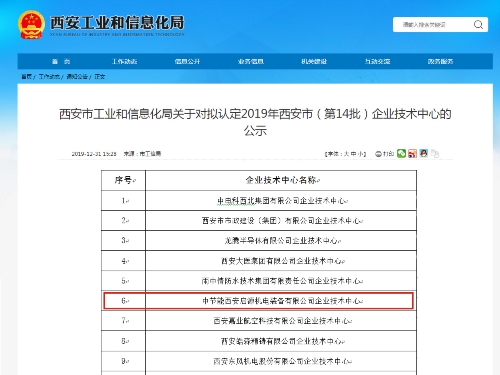Image resolution: width=500 pixels, height=375 pixels.
Task: Open the 工作动态 navigation menu item
Action: 124,61
